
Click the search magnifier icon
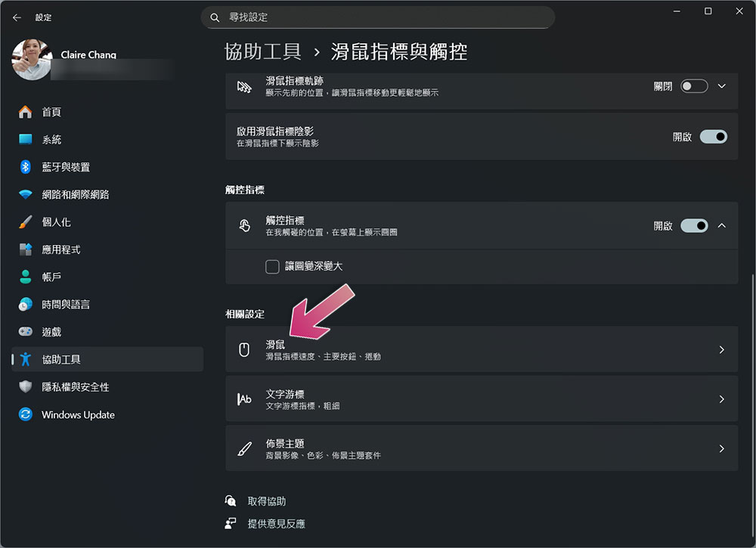coord(215,17)
